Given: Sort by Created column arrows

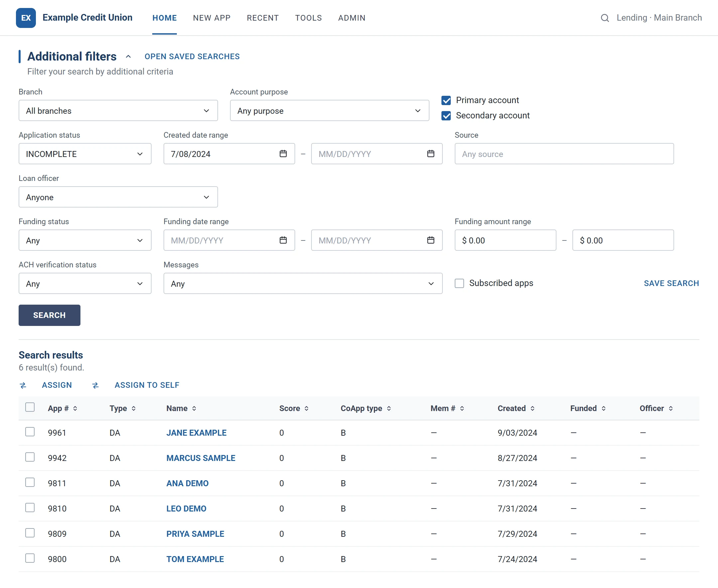Looking at the screenshot, I should 533,408.
